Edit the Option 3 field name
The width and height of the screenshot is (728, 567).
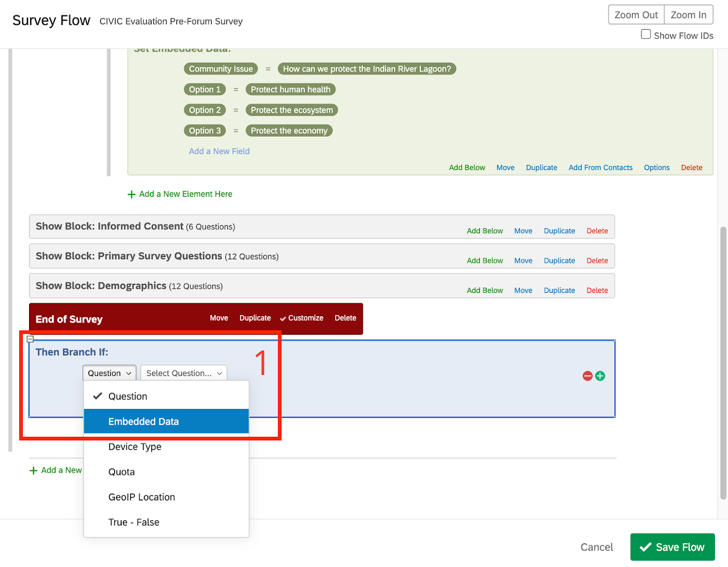click(205, 130)
